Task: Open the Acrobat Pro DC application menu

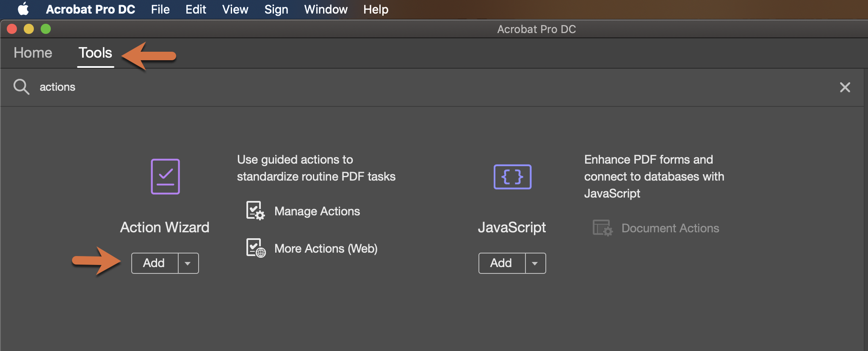Action: [x=91, y=9]
